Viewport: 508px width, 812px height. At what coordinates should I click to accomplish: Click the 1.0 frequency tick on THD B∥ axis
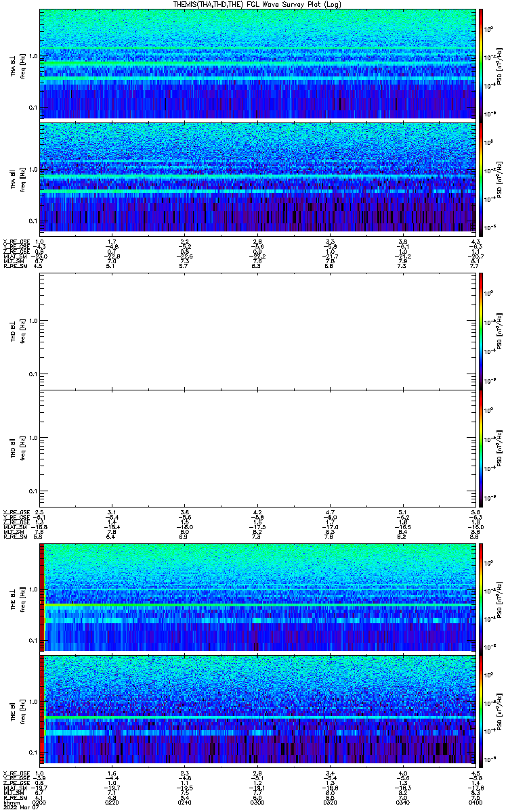click(x=33, y=438)
